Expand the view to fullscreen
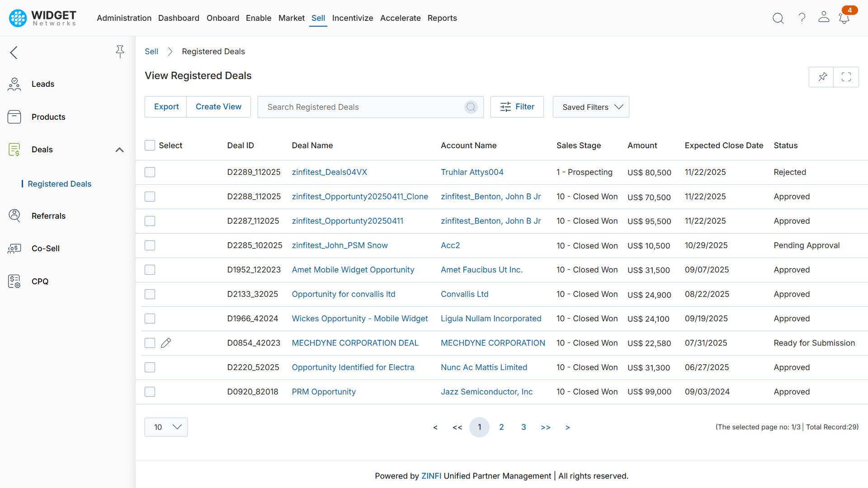The width and height of the screenshot is (868, 488). 846,77
